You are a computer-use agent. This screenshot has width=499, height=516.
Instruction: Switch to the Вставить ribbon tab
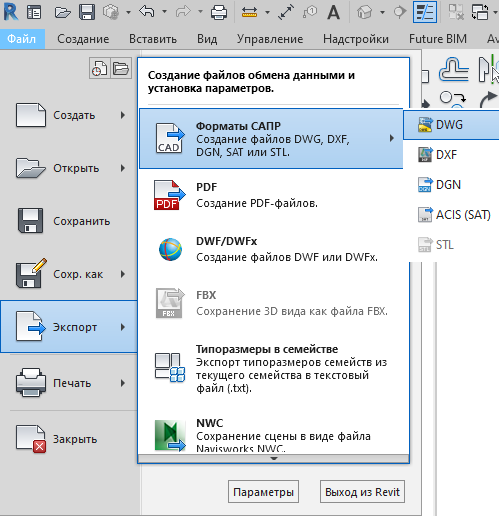click(153, 39)
